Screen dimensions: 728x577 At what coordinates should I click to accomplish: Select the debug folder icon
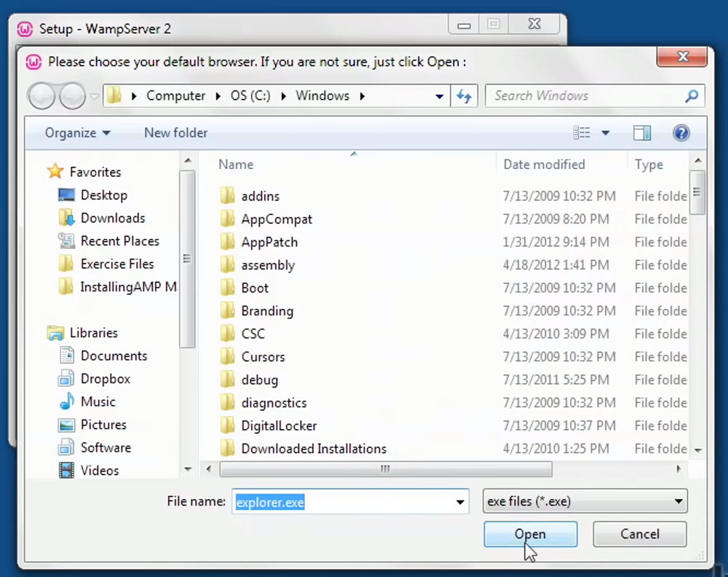pyautogui.click(x=227, y=380)
